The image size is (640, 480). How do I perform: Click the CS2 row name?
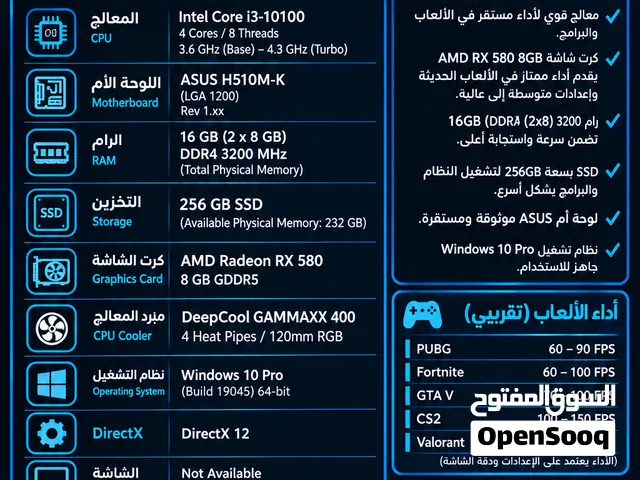[x=429, y=419]
